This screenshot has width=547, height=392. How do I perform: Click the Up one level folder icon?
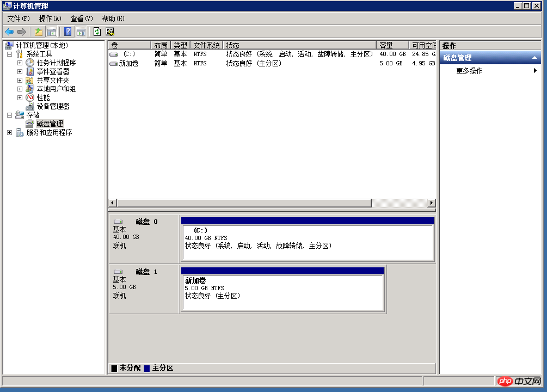[x=39, y=32]
